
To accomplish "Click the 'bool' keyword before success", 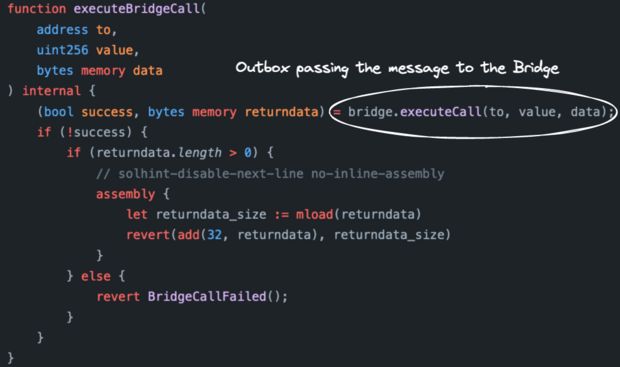I will pyautogui.click(x=59, y=112).
